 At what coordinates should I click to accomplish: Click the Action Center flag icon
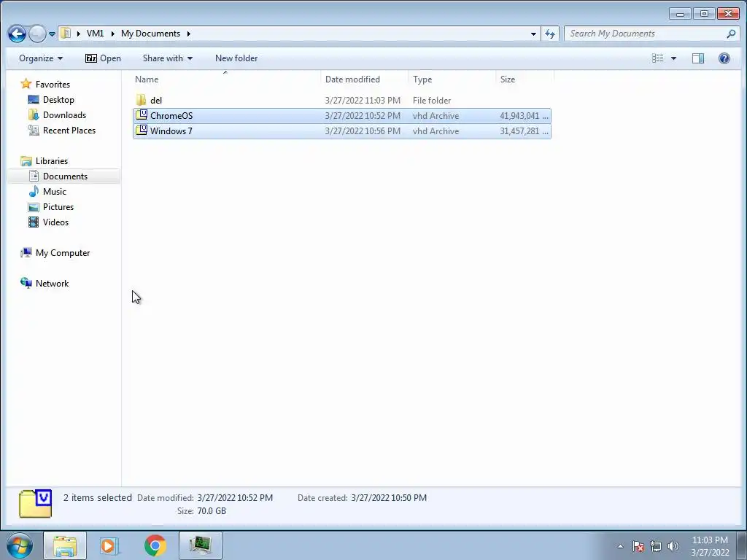[638, 546]
